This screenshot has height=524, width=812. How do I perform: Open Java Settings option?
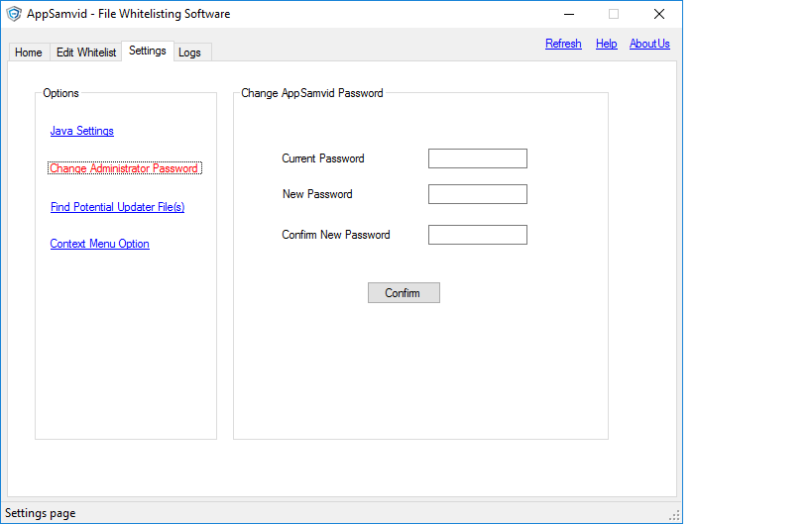82,131
